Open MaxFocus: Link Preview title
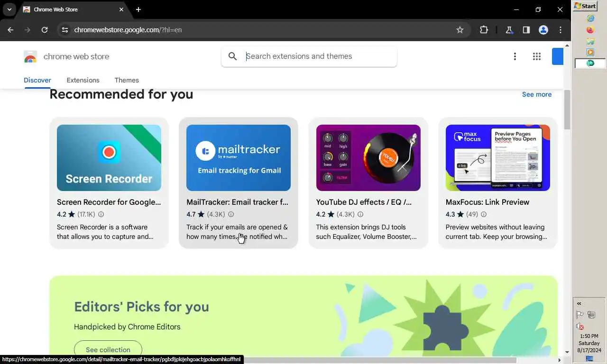This screenshot has height=364, width=607. [487, 202]
